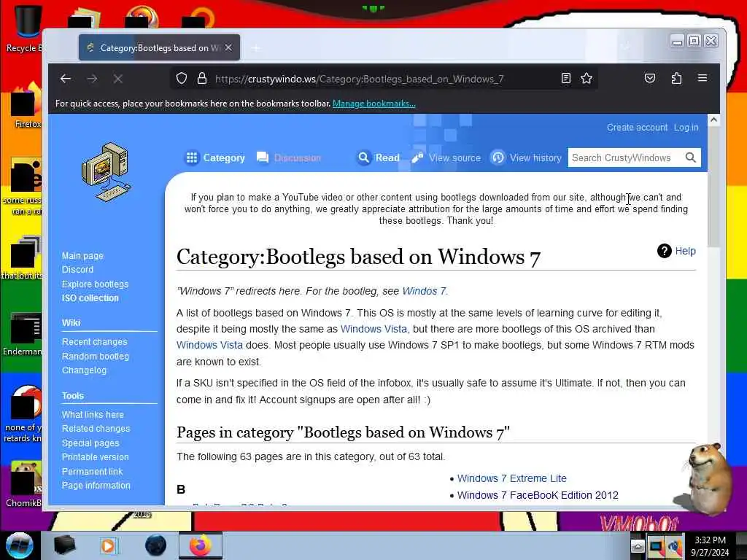Image resolution: width=747 pixels, height=560 pixels.
Task: Open the View source tab
Action: [x=446, y=157]
